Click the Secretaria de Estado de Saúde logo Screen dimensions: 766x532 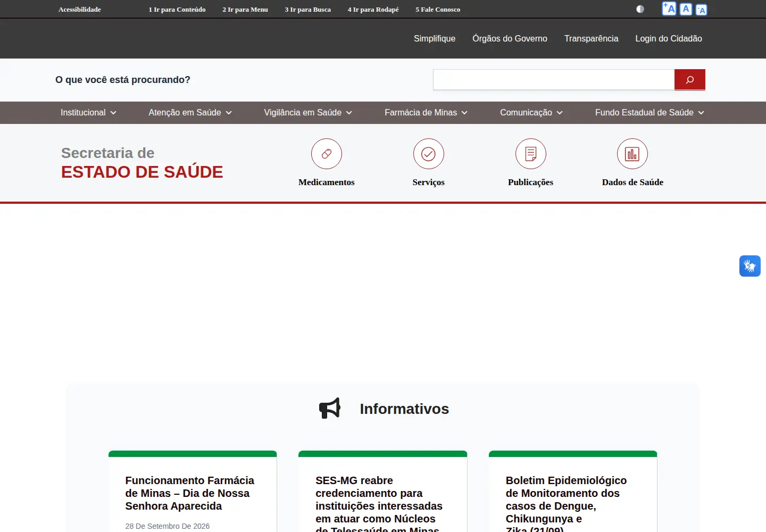click(142, 163)
